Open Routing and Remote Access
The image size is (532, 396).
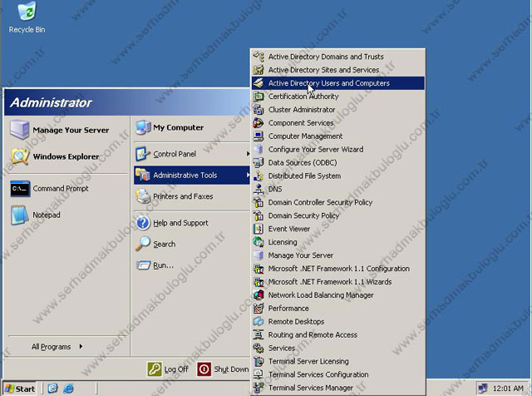click(338, 334)
